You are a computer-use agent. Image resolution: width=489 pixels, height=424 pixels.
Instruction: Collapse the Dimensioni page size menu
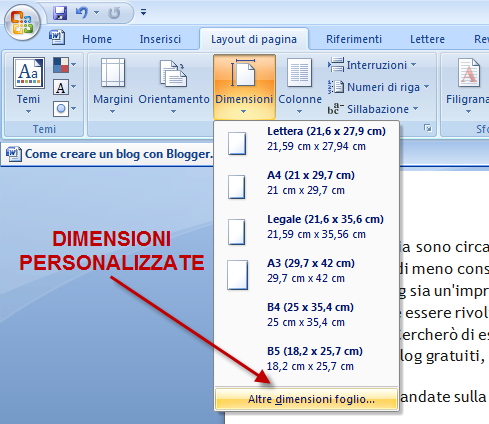[x=244, y=87]
